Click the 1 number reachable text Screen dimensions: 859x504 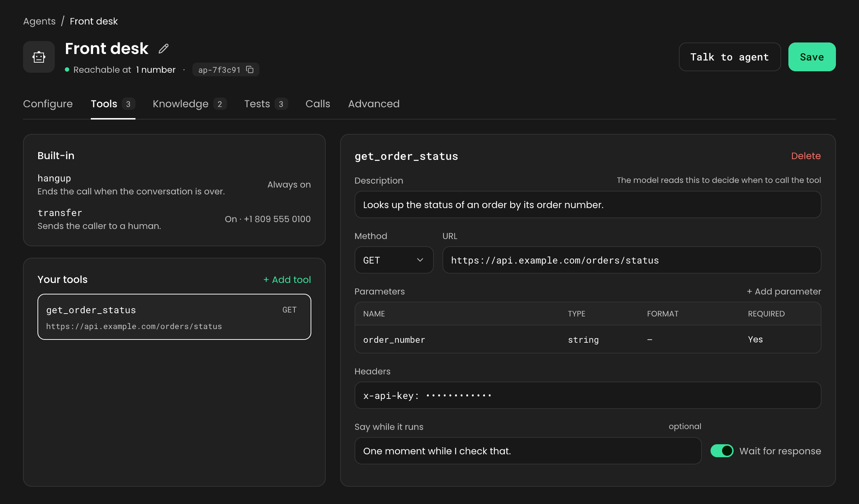[156, 70]
